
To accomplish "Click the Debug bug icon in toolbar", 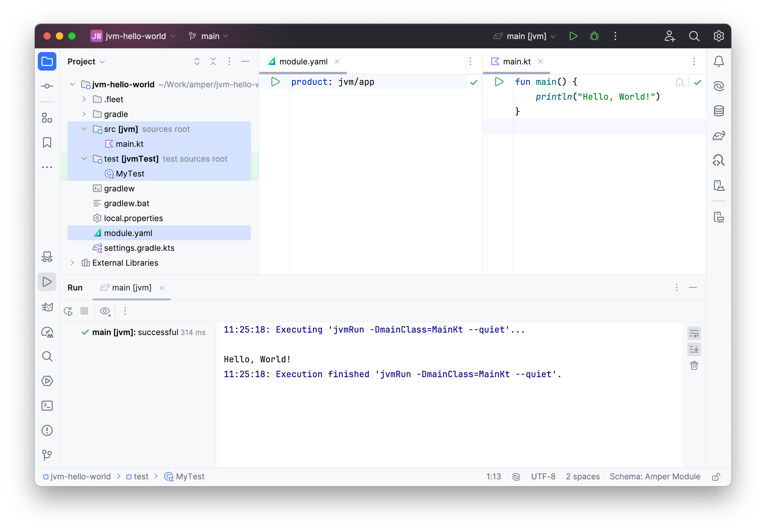I will [x=594, y=36].
